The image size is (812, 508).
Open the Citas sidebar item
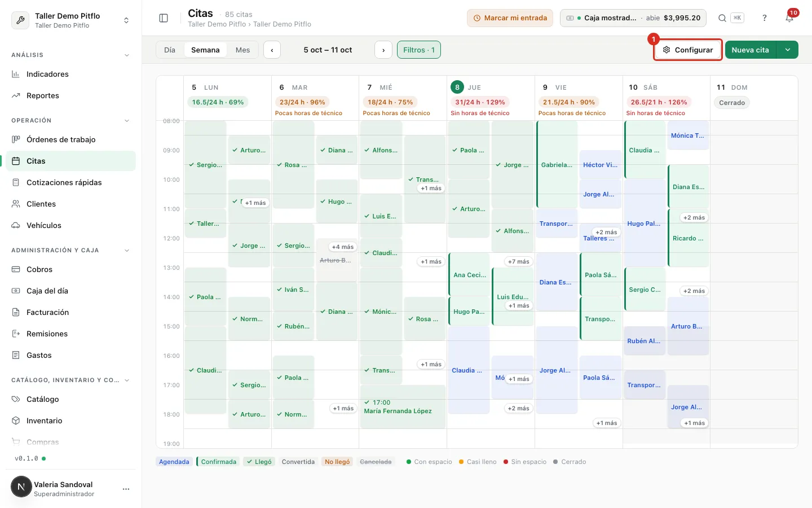tap(70, 161)
